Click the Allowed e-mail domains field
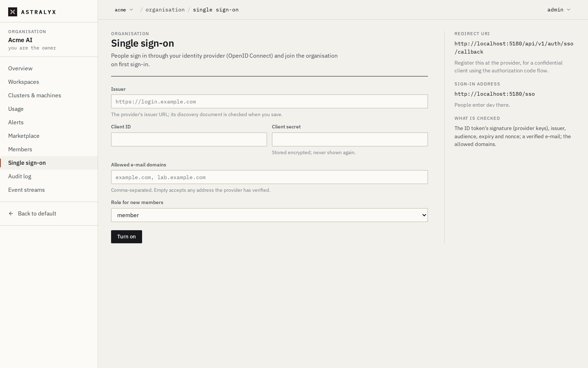The height and width of the screenshot is (368, 588). [269, 177]
